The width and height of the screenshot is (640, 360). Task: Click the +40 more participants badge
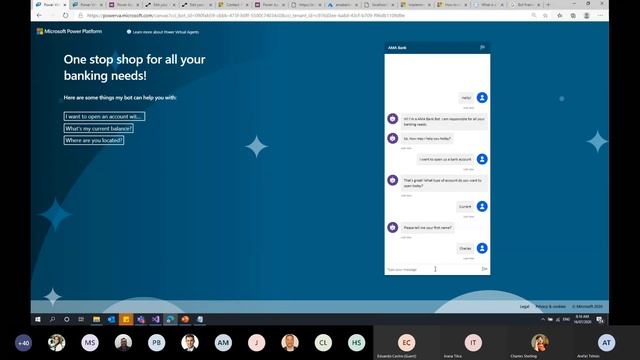coord(23,343)
